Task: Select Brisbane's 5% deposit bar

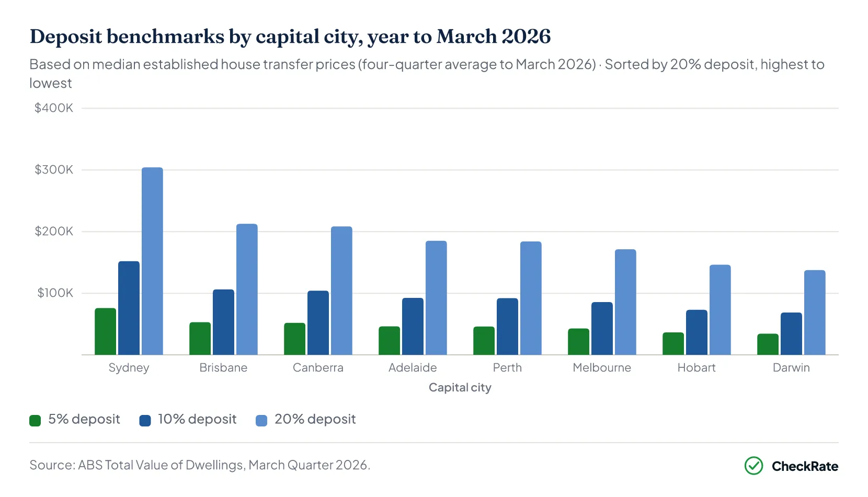Action: (200, 339)
